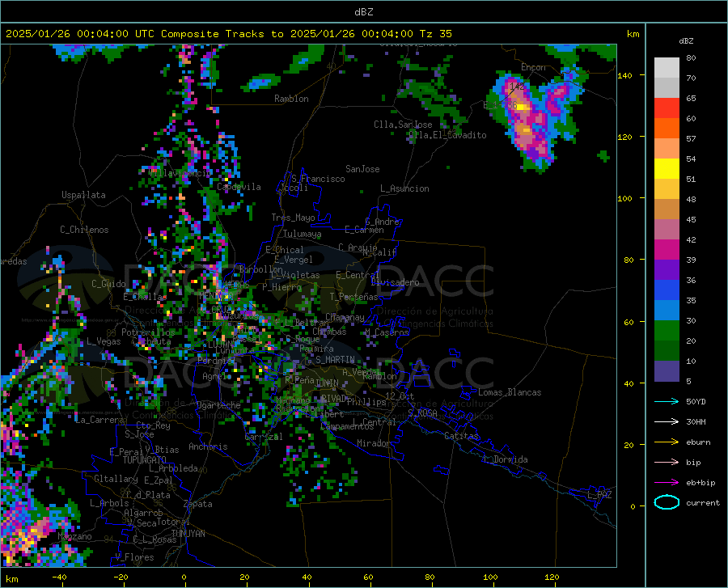
Task: Click the Anchoris map label
Action: [208, 446]
